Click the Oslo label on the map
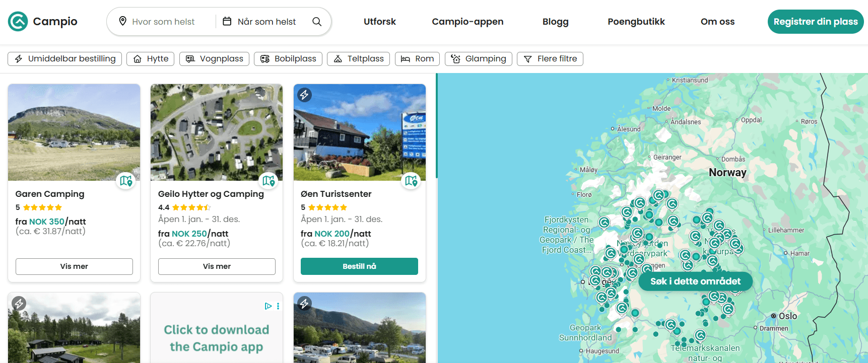Screen dimensions: 868x363 coord(788,316)
